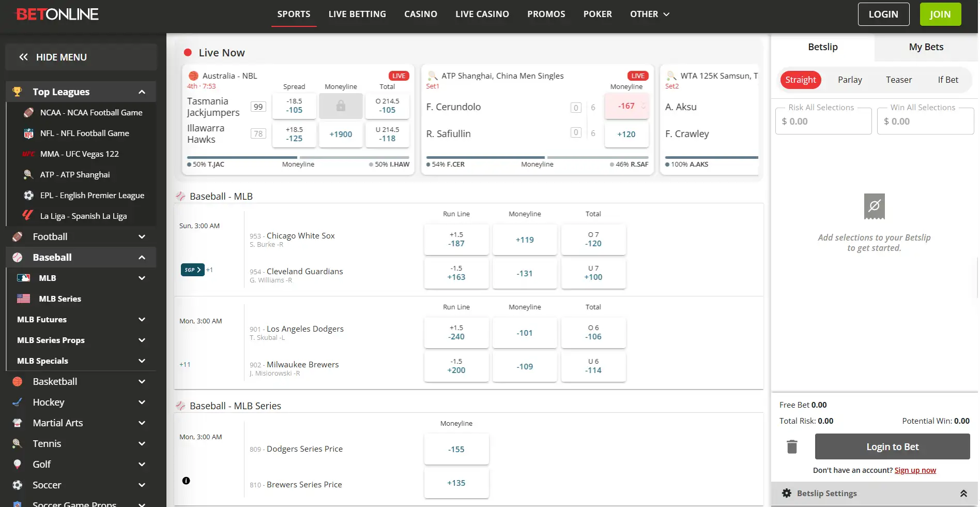
Task: Expand the Football menu
Action: [x=142, y=236]
